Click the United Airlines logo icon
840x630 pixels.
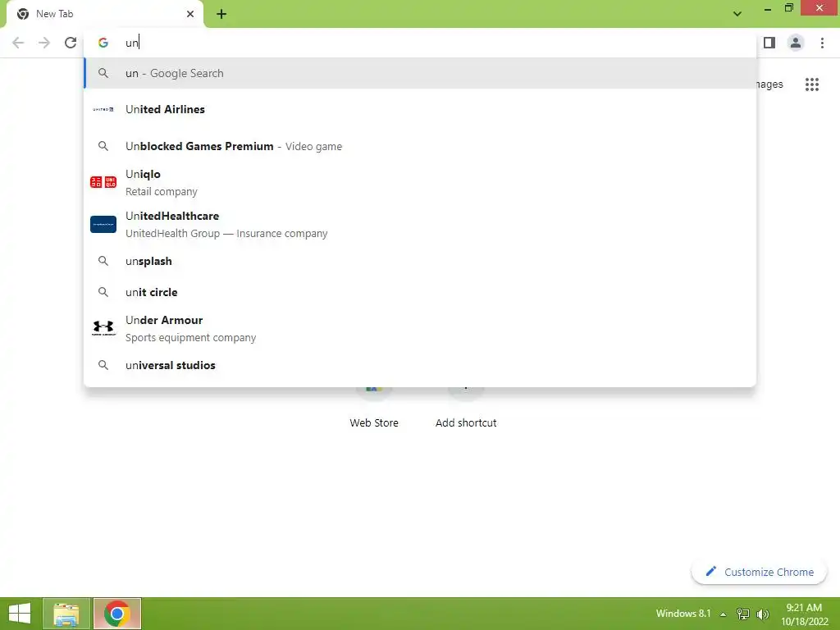(103, 109)
